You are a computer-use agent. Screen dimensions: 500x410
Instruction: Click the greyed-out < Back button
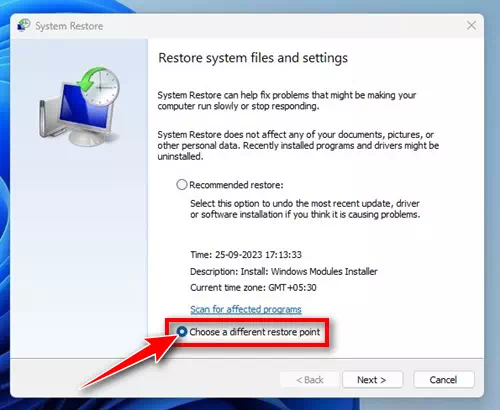(310, 380)
